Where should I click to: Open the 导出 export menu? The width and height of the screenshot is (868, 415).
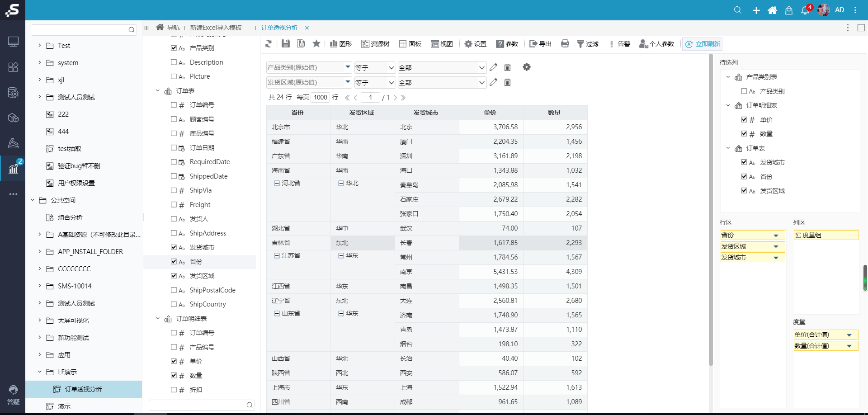(540, 44)
